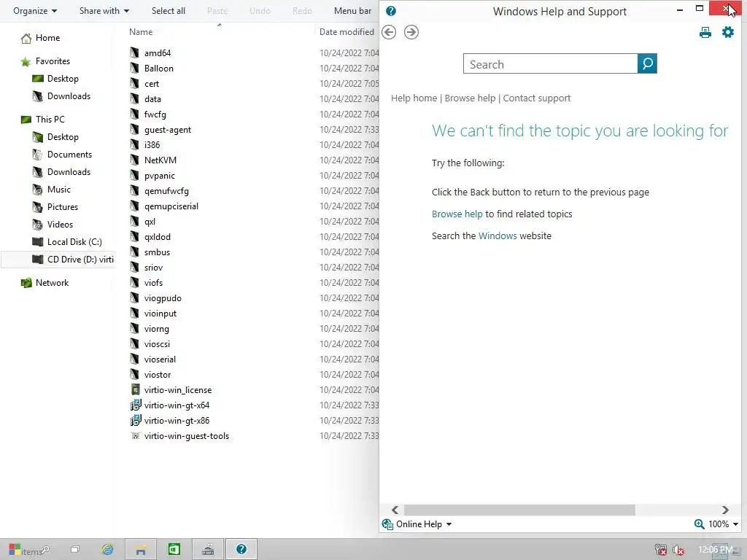This screenshot has height=560, width=747.
Task: Open Help settings gear icon
Action: 728,32
